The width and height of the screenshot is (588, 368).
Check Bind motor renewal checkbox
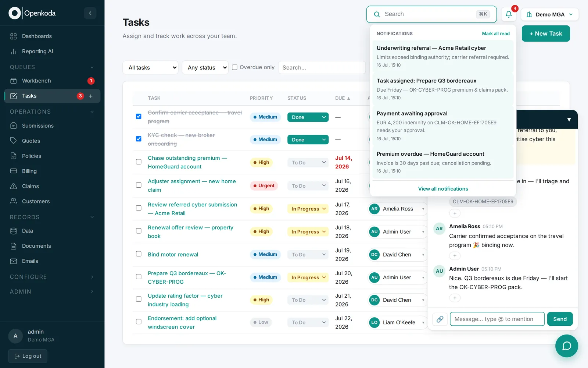pyautogui.click(x=139, y=254)
